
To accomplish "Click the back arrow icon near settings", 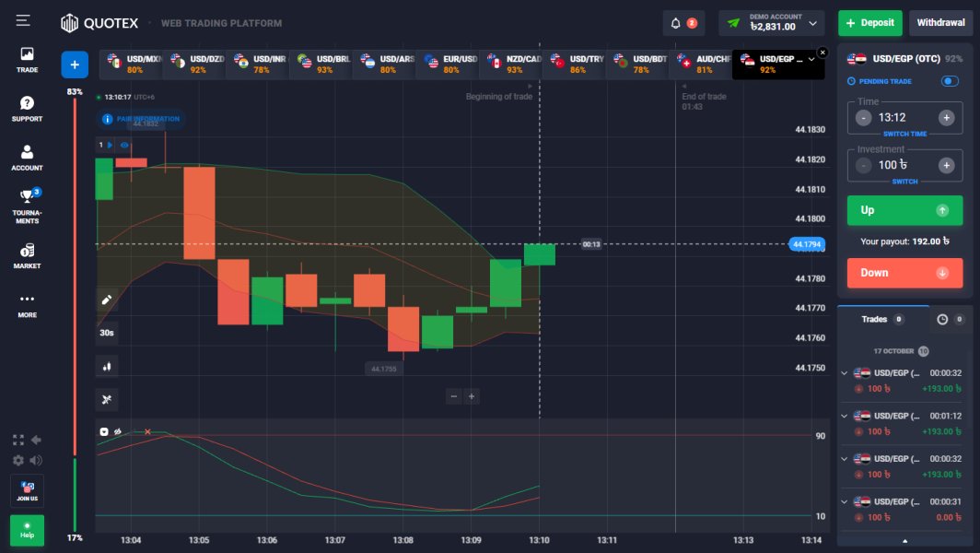I will pos(36,440).
